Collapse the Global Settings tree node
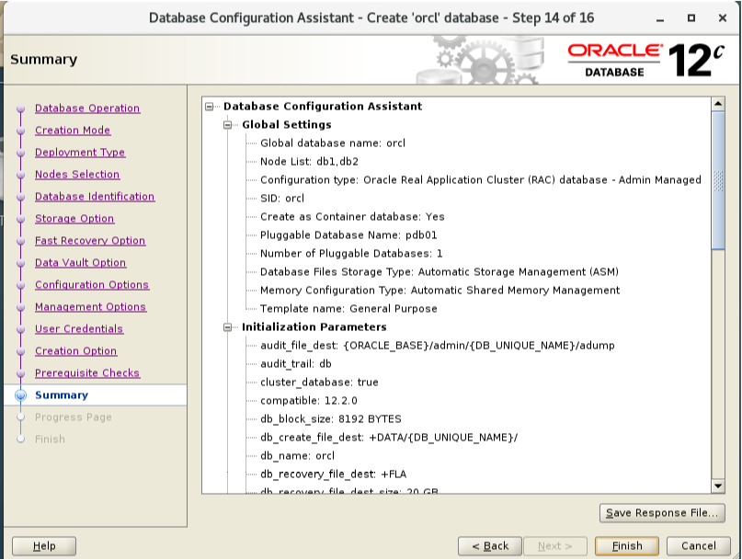The height and width of the screenshot is (560, 742). (x=228, y=125)
